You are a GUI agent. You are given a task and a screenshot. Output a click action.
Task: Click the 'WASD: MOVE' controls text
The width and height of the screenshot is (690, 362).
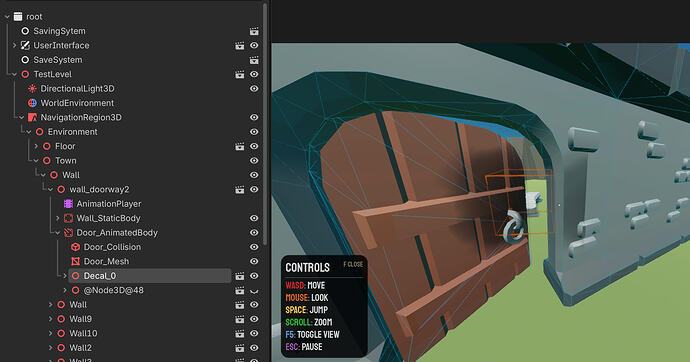pos(305,285)
